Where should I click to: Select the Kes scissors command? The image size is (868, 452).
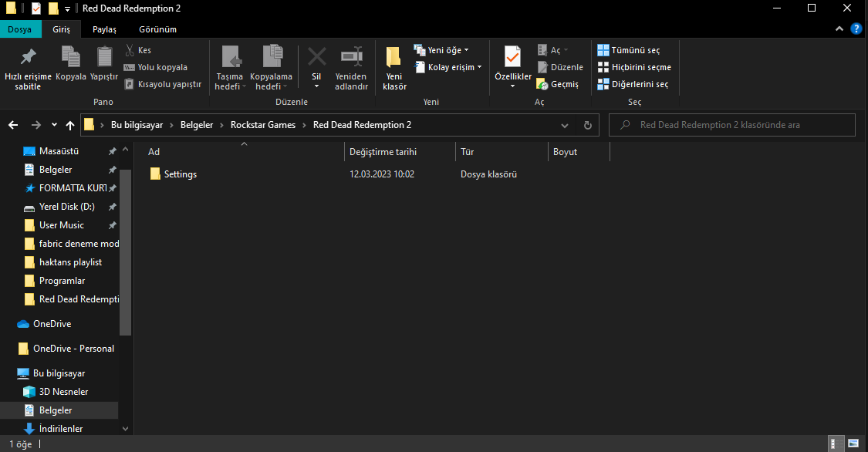tap(138, 50)
